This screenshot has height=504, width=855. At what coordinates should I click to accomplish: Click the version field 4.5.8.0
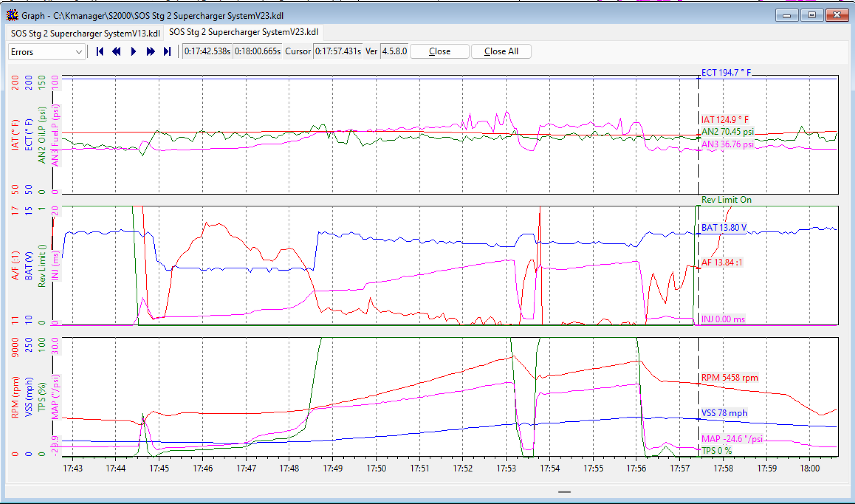point(394,51)
